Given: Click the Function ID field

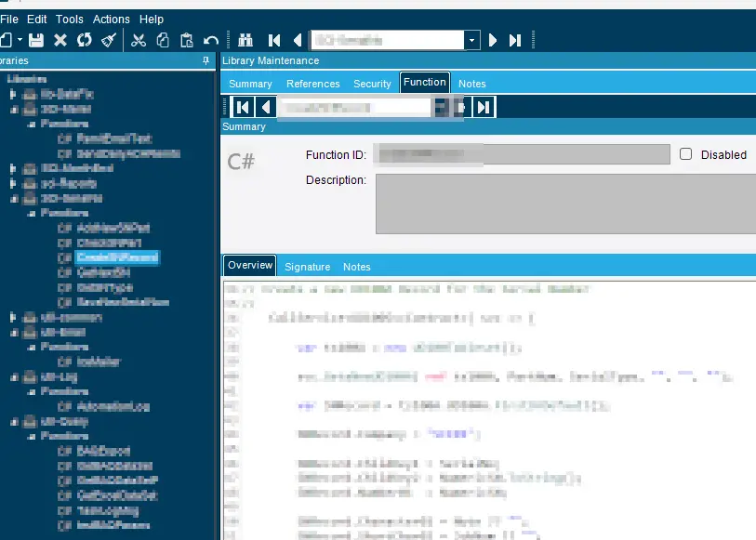Looking at the screenshot, I should tap(523, 154).
